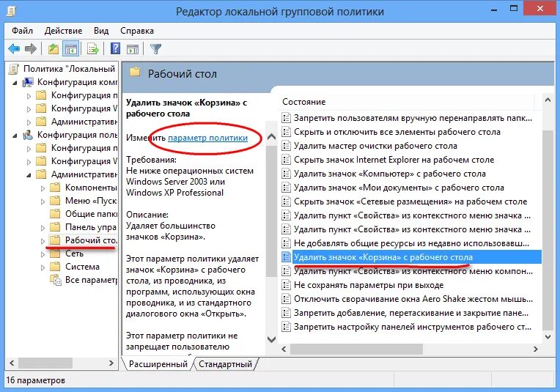Click policy list horizontal scroll left arrow
The width and height of the screenshot is (560, 392).
click(284, 350)
